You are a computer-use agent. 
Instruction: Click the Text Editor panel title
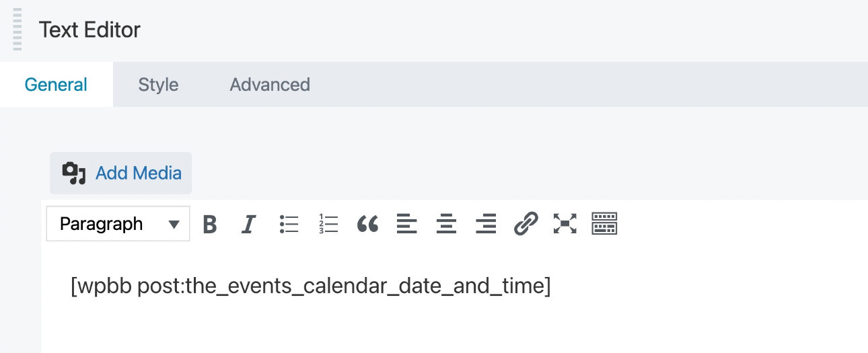pos(89,30)
